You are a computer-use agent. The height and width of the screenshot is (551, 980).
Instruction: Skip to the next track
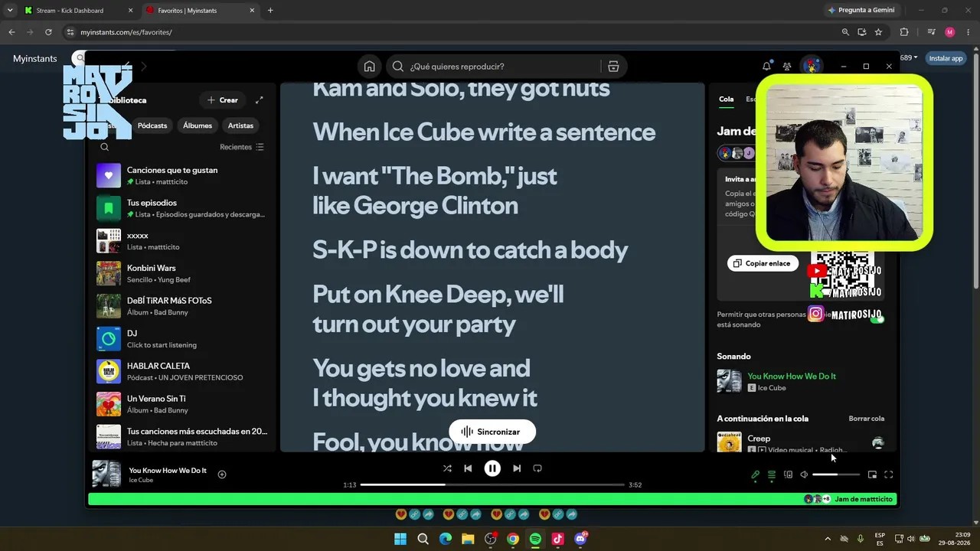pyautogui.click(x=517, y=468)
